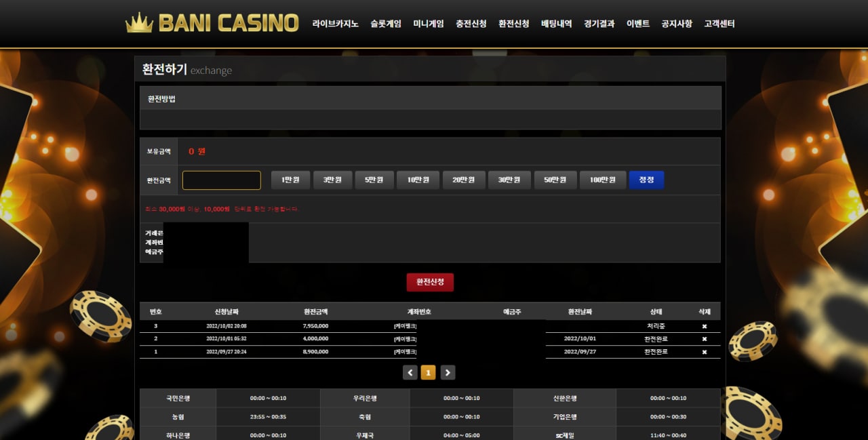The width and height of the screenshot is (868, 440).
Task: Click the 환전금액 input field
Action: click(222, 180)
